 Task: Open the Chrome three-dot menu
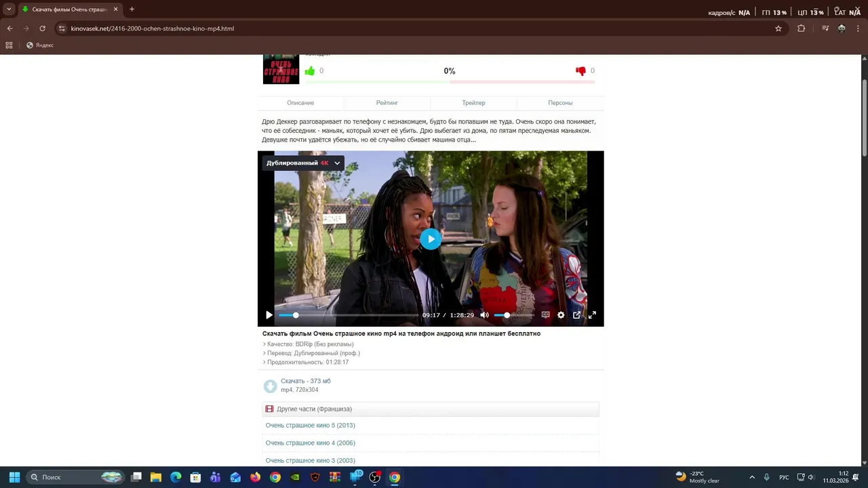coord(857,28)
